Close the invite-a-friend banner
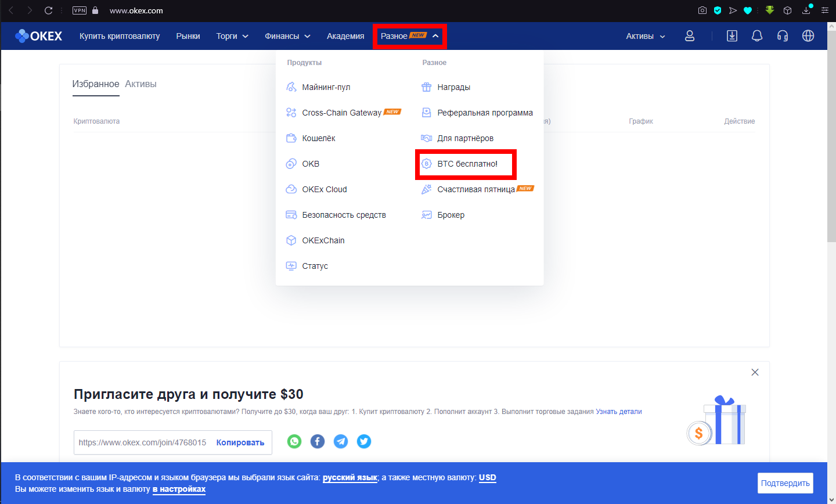Screen dimensions: 836x504 [x=755, y=372]
